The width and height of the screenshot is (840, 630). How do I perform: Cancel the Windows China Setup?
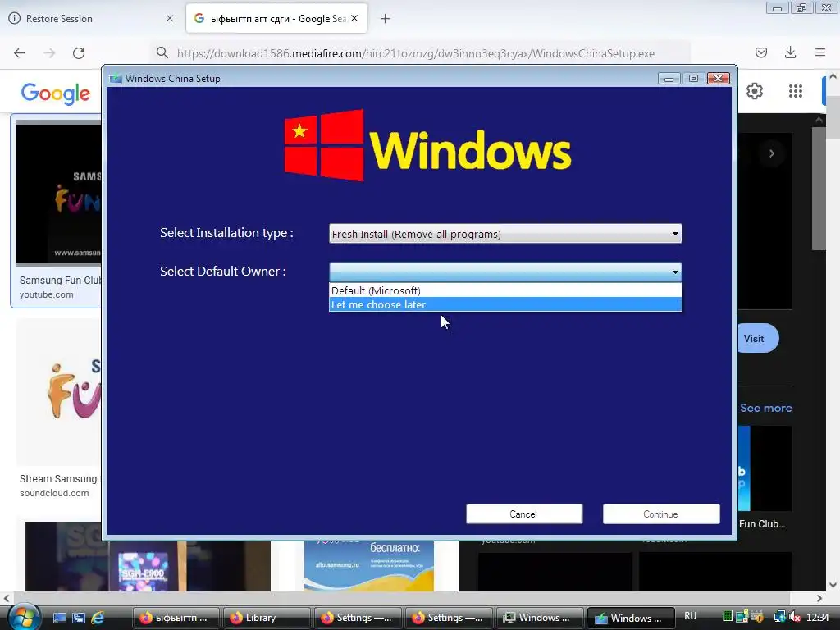[524, 514]
